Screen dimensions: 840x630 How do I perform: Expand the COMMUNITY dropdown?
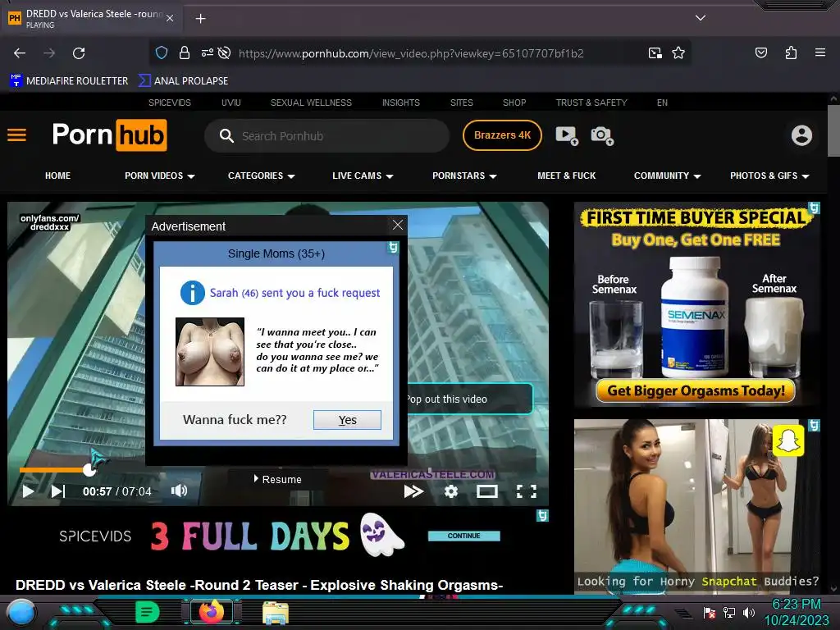[667, 176]
